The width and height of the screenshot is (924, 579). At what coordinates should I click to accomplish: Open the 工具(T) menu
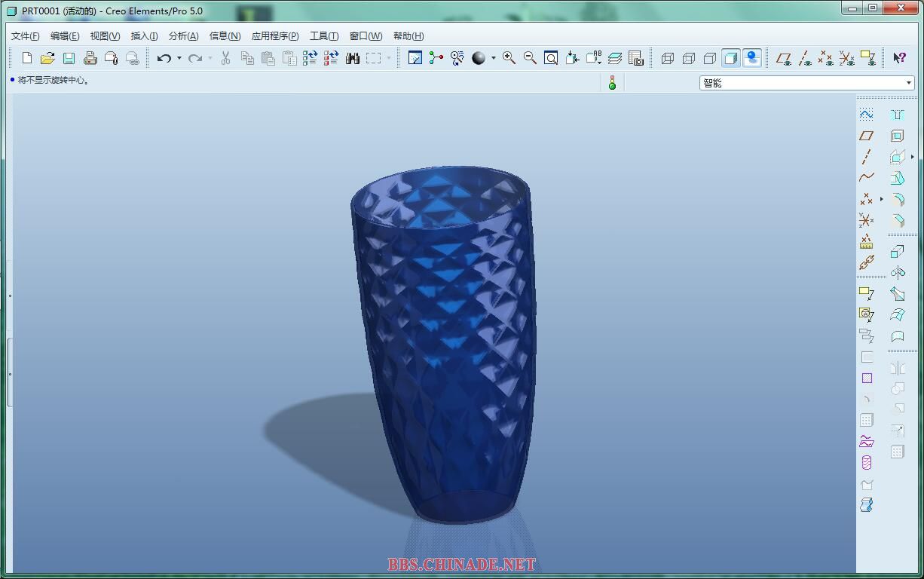(x=324, y=35)
